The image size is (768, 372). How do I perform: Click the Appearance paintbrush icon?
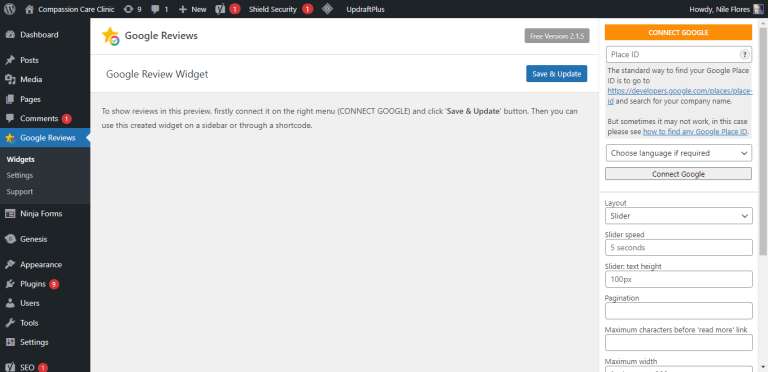coord(10,264)
